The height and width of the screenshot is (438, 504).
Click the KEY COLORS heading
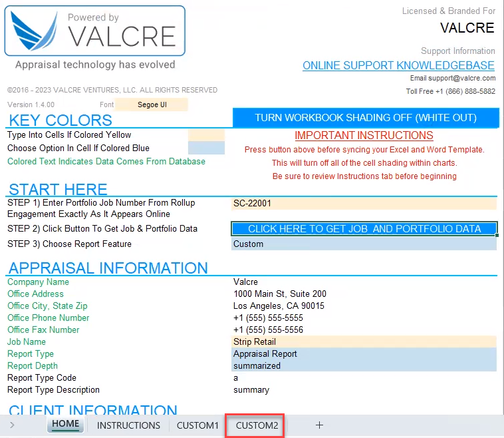pyautogui.click(x=61, y=120)
